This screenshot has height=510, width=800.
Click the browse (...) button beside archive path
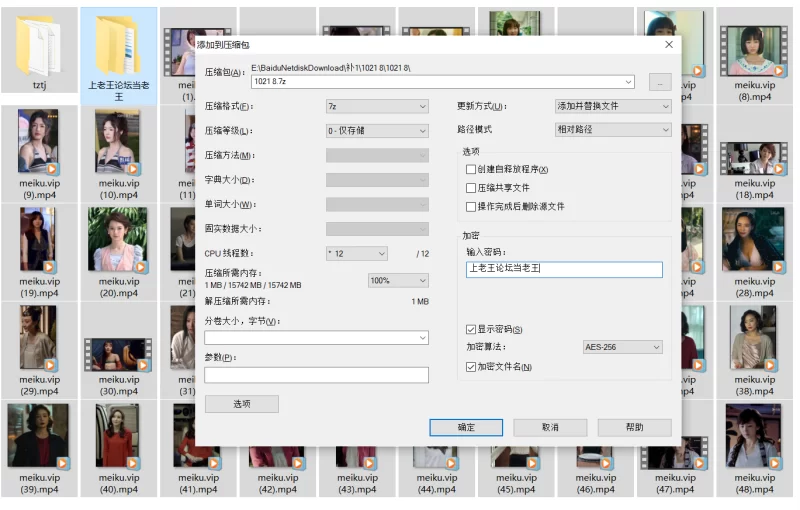click(659, 82)
